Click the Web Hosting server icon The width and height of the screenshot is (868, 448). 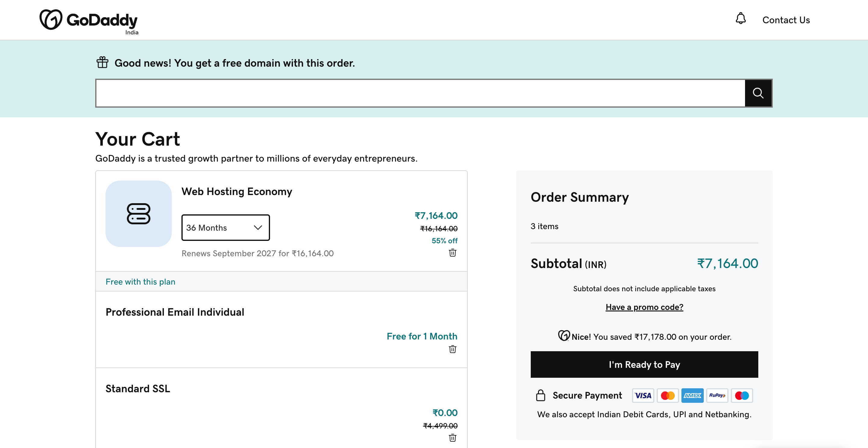139,214
